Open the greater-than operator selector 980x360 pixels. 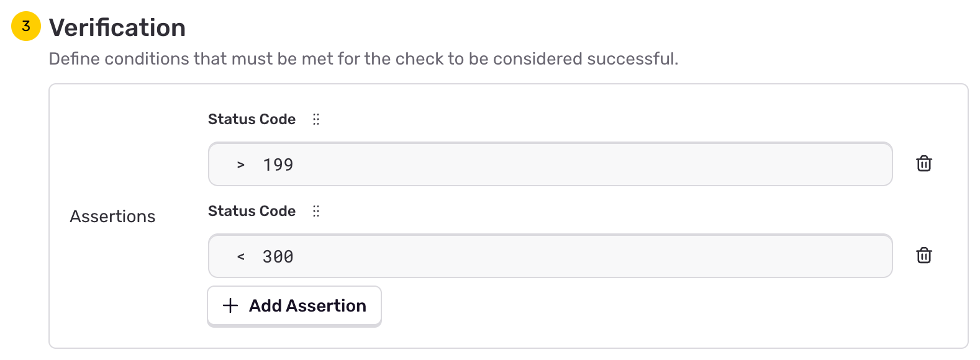coord(241,164)
